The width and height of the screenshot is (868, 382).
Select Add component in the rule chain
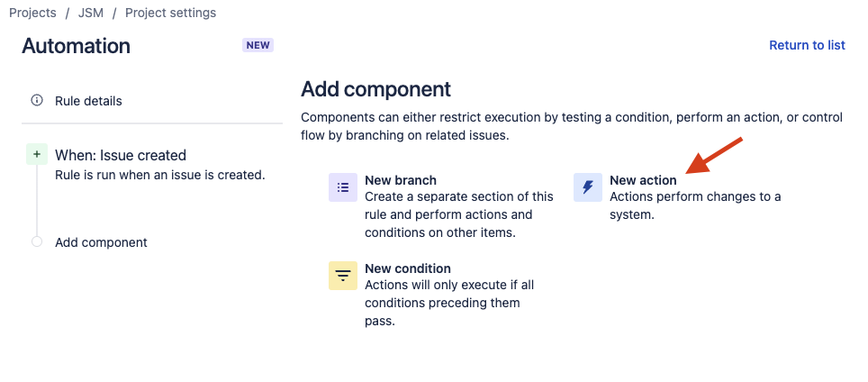[x=101, y=242]
